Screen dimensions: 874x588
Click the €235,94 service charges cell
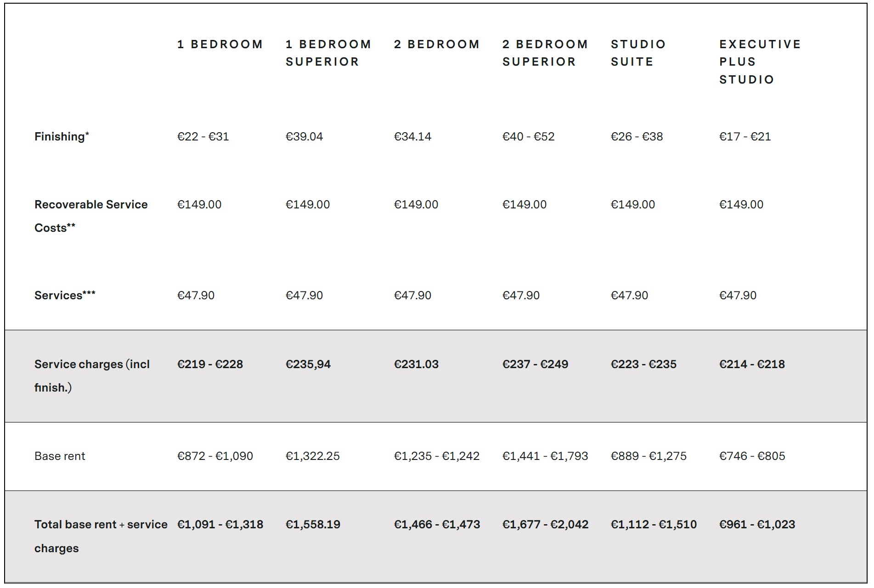pos(308,364)
